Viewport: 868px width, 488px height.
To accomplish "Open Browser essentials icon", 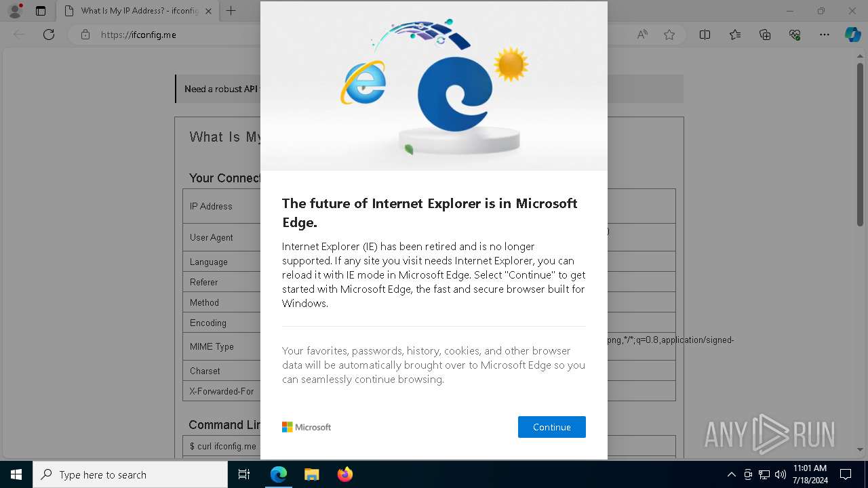I will (795, 35).
